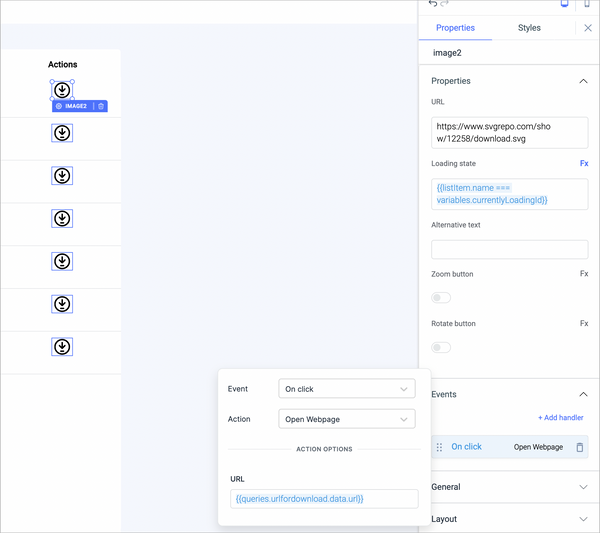Click settings gear icon on IMAGE2 label
The height and width of the screenshot is (533, 600).
59,106
